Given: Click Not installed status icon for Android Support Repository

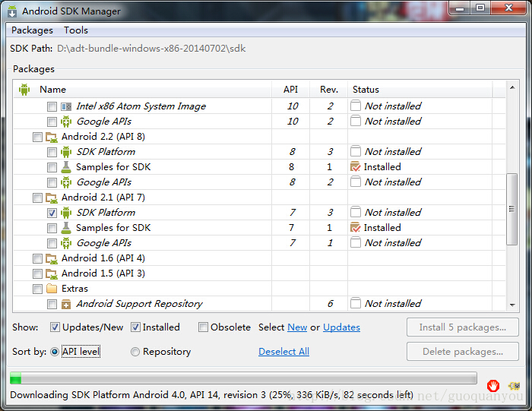Looking at the screenshot, I should [x=355, y=303].
